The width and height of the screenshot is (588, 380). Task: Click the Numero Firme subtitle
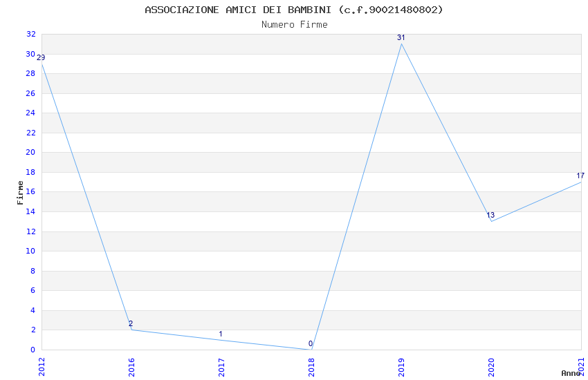click(295, 25)
